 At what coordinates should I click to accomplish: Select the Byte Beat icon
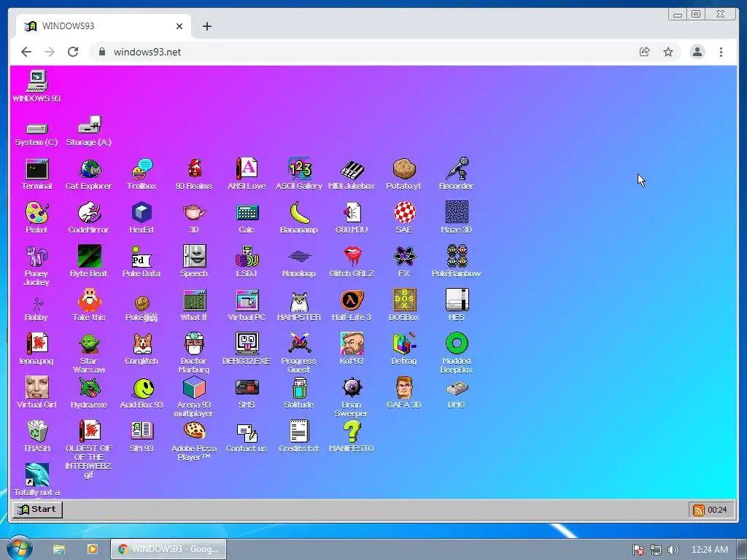tap(89, 257)
